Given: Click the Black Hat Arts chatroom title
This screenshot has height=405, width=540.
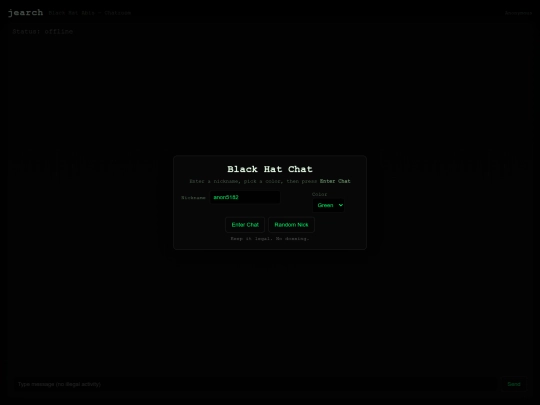Looking at the screenshot, I should 90,13.
